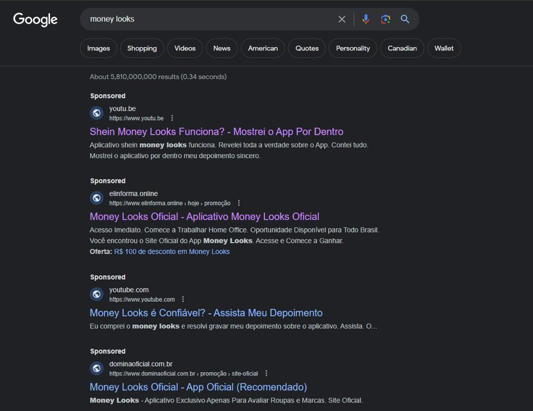
Task: Select the Quotes filter chip
Action: (x=307, y=48)
